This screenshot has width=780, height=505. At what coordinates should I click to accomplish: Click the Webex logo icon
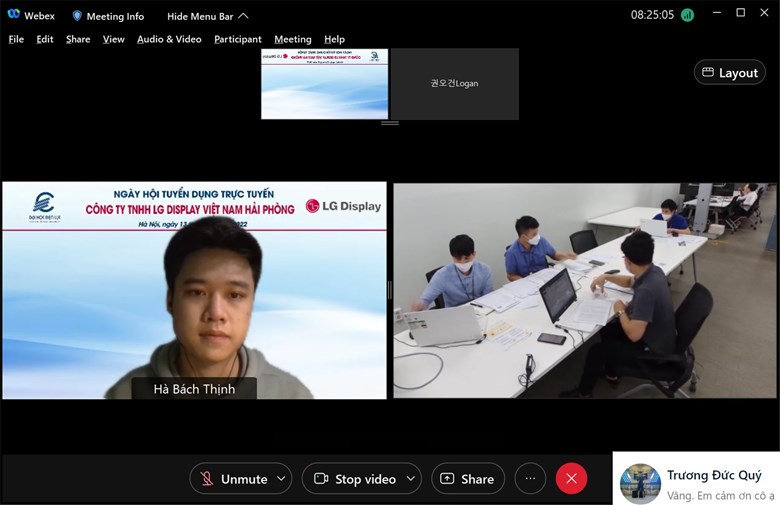pos(14,15)
